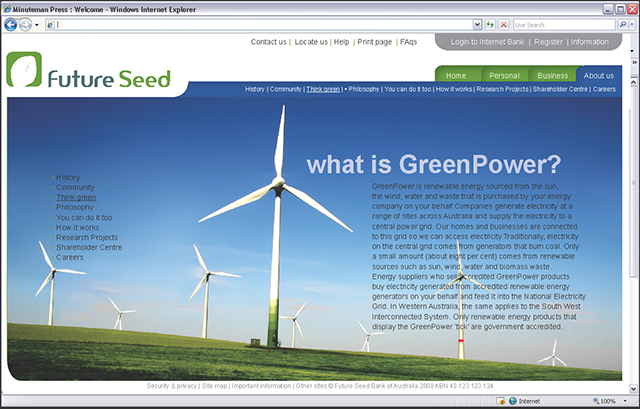Click the green Refresh page icon
This screenshot has height=409, width=640.
click(490, 25)
